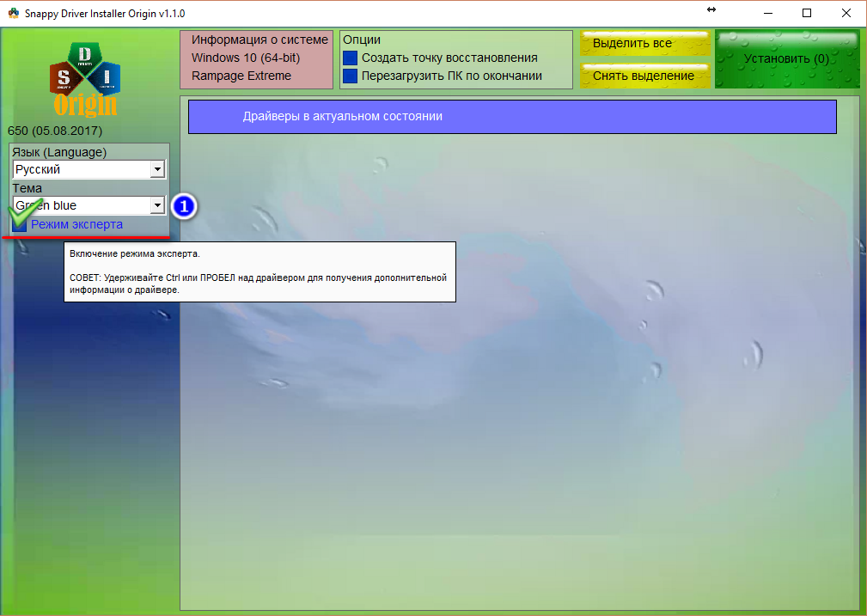Enable the Создать точку восстановления checkbox
The height and width of the screenshot is (616, 867).
coord(350,58)
